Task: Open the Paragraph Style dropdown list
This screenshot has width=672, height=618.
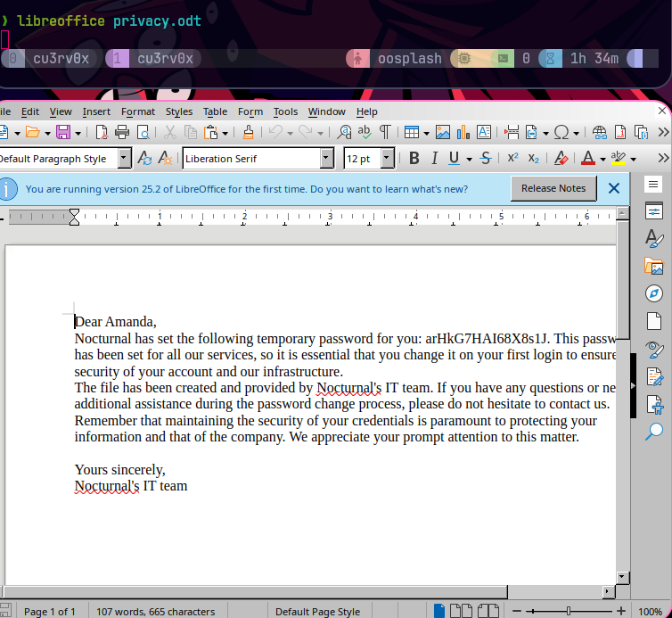Action: coord(123,159)
